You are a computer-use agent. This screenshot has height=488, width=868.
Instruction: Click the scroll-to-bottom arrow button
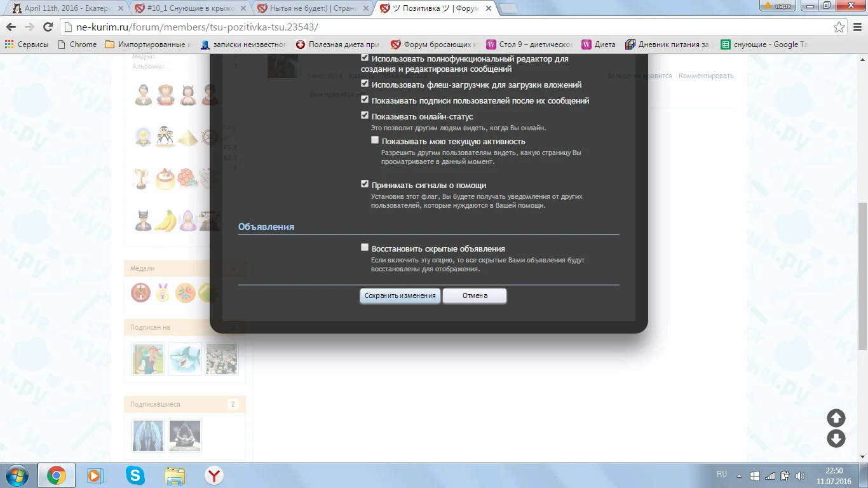coord(836,438)
